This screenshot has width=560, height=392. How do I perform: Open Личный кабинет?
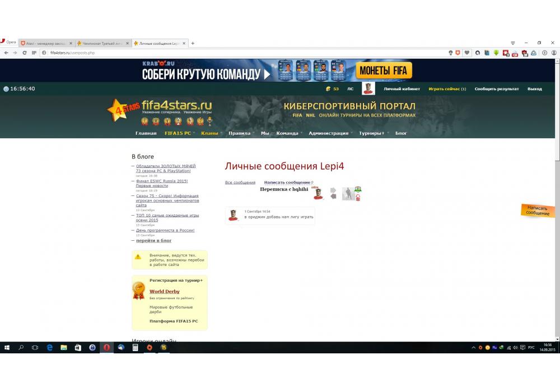(402, 89)
